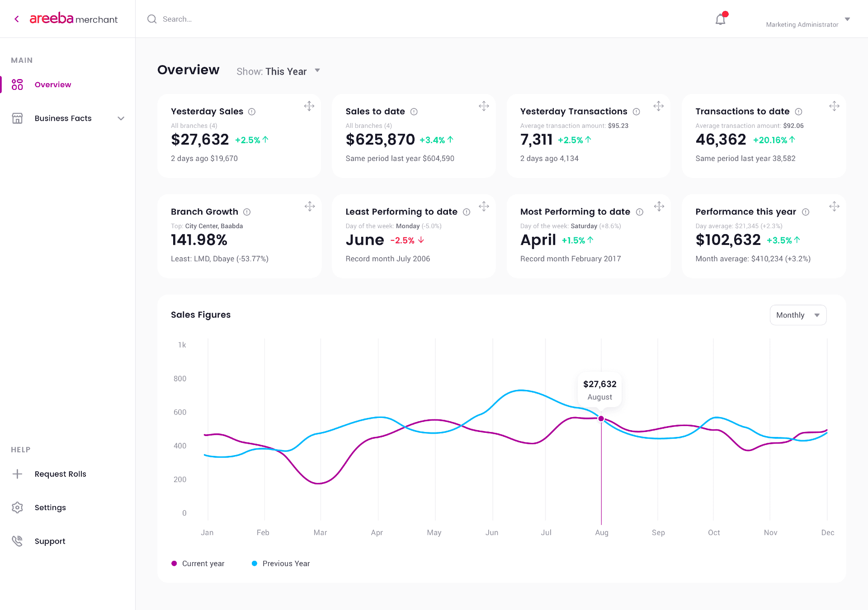
Task: Click the notification bell icon
Action: (x=720, y=19)
